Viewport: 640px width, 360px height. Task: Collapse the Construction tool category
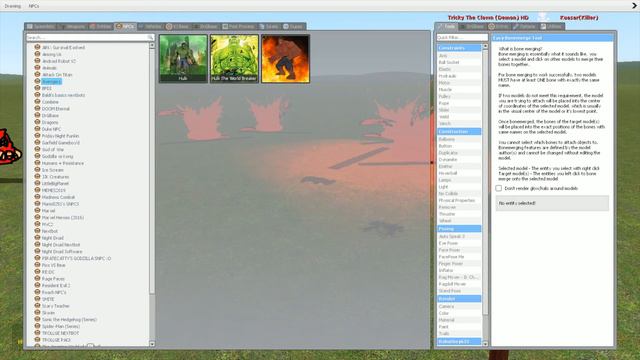point(459,131)
